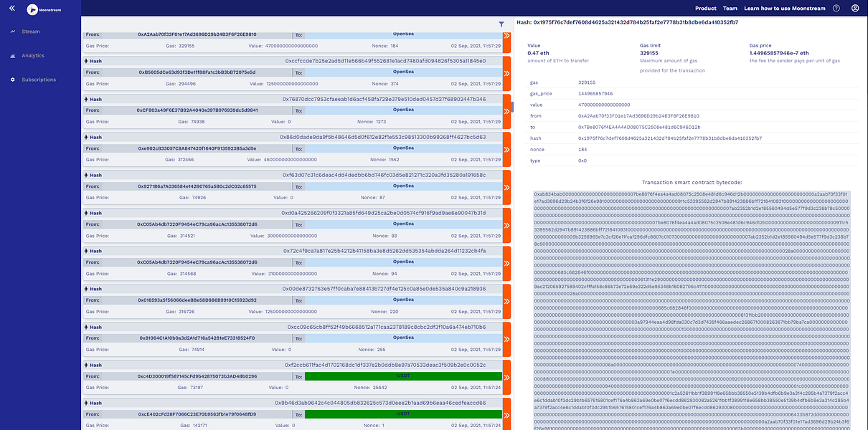Click Ethereum icon beside hash 0x9b46d3ab9642…
Screen dimensions: 868x430
[x=87, y=403]
